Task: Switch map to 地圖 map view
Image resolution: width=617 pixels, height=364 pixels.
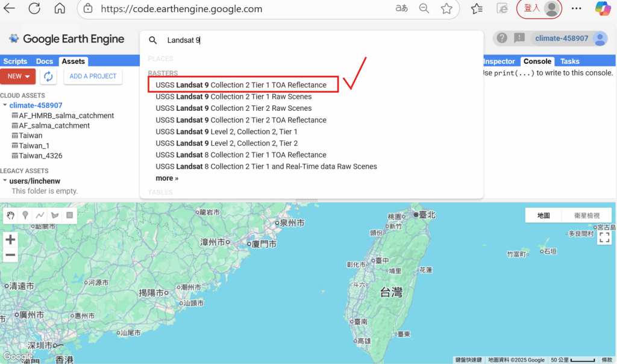Action: point(543,215)
